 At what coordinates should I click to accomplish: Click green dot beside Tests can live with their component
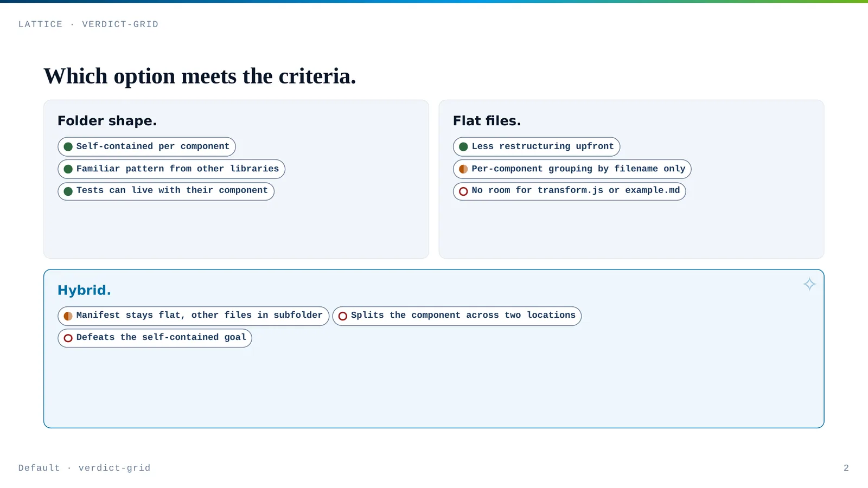pos(68,191)
